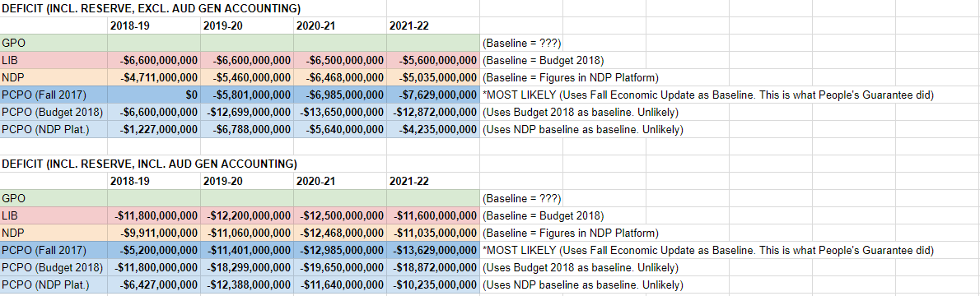Click '(Baseline = Budget 2018)' note in the Incl. Aud Gen table

(x=543, y=216)
